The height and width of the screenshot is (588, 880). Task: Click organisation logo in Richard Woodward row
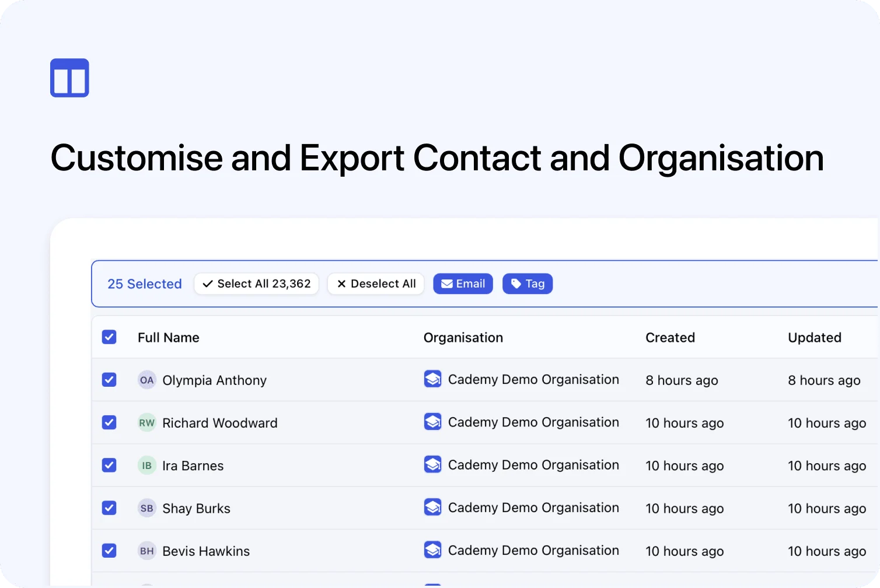432,422
